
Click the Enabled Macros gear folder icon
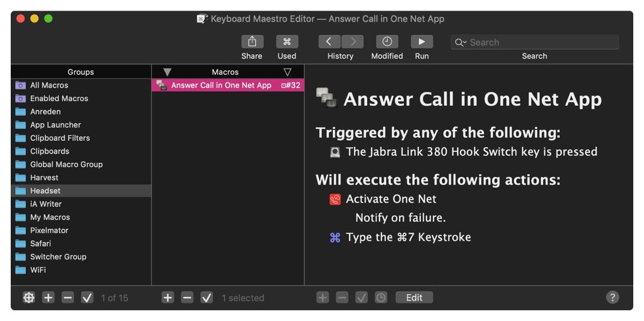[x=20, y=98]
